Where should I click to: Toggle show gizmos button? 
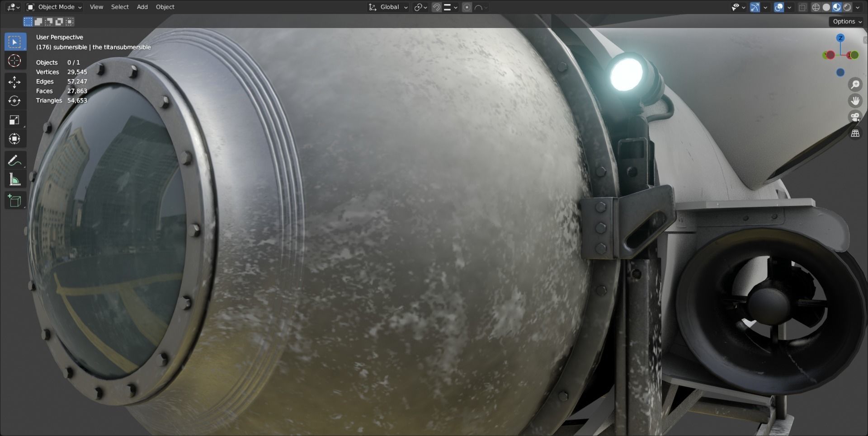click(755, 7)
